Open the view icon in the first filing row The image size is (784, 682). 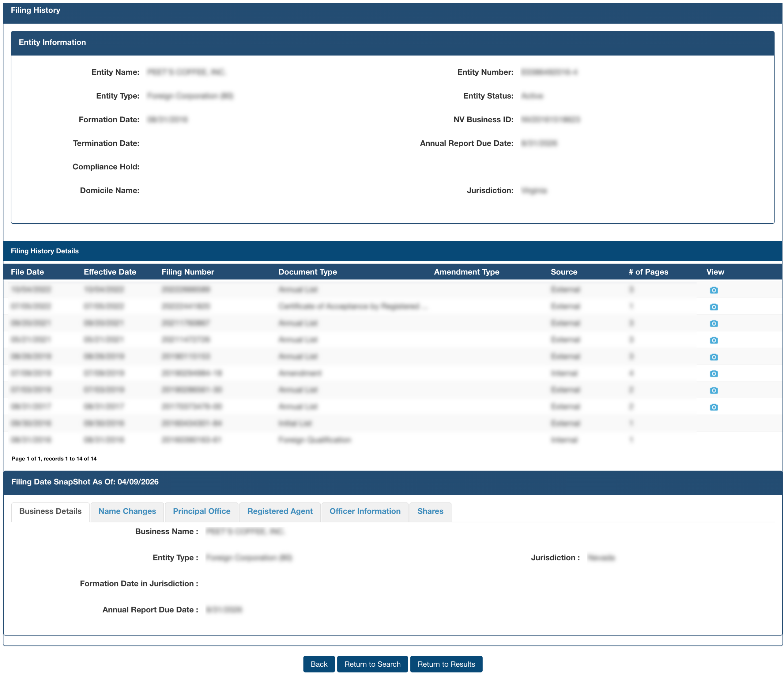[x=714, y=290]
